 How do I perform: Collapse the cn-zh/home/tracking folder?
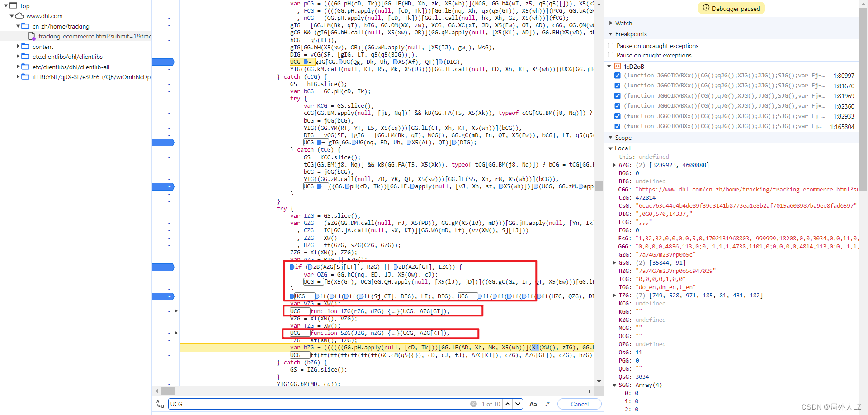(x=18, y=26)
